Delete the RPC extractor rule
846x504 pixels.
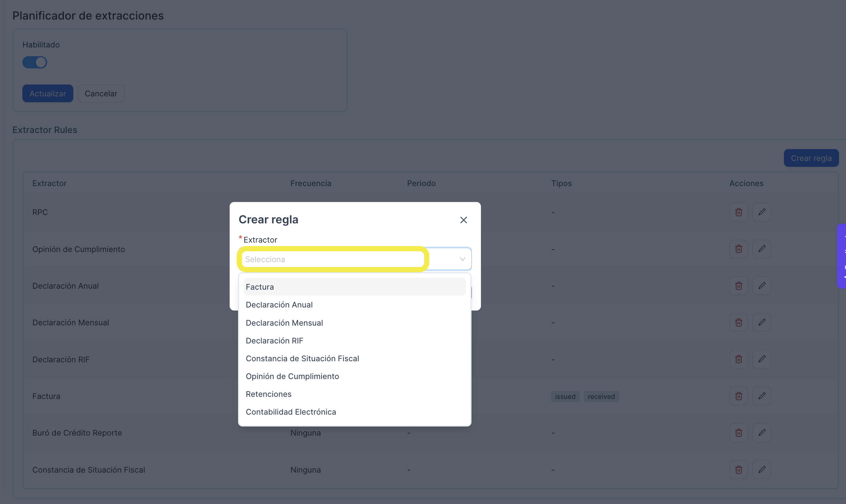[739, 212]
